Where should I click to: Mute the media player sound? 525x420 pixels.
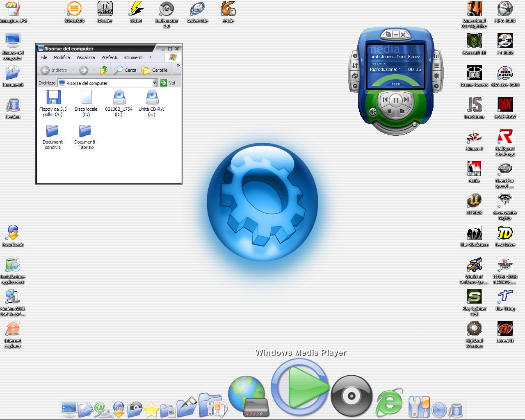(372, 111)
